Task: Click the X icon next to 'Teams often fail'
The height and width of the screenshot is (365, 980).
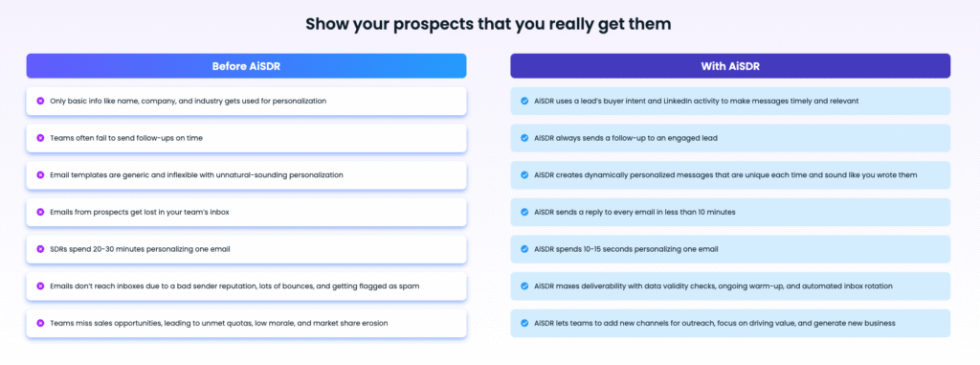Action: click(x=40, y=138)
